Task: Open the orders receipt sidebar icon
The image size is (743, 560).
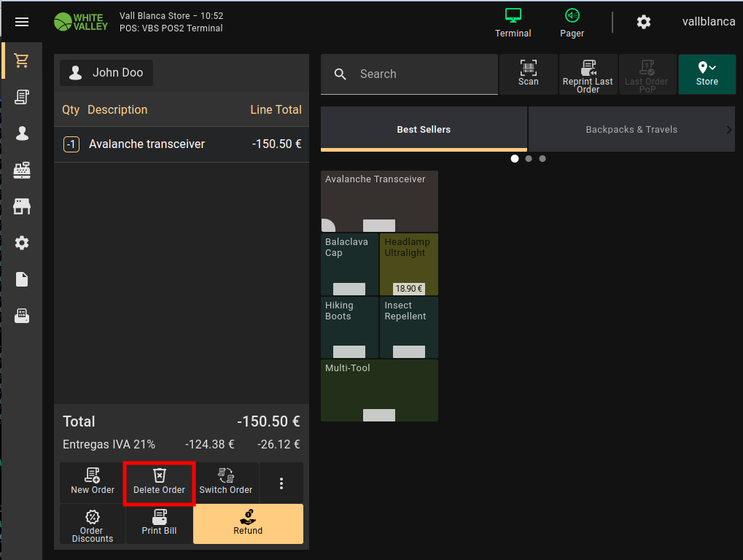Action: pyautogui.click(x=22, y=97)
